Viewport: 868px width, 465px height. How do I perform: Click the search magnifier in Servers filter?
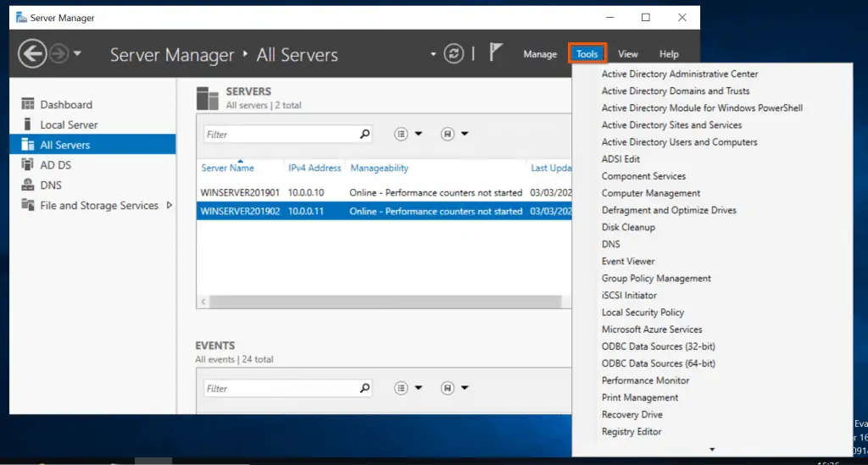(x=364, y=134)
